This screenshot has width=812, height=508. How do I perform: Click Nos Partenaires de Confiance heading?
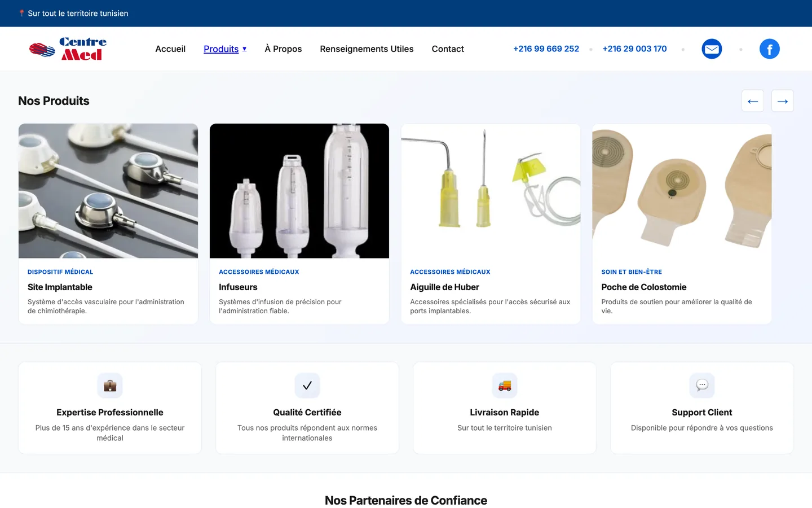pyautogui.click(x=406, y=501)
